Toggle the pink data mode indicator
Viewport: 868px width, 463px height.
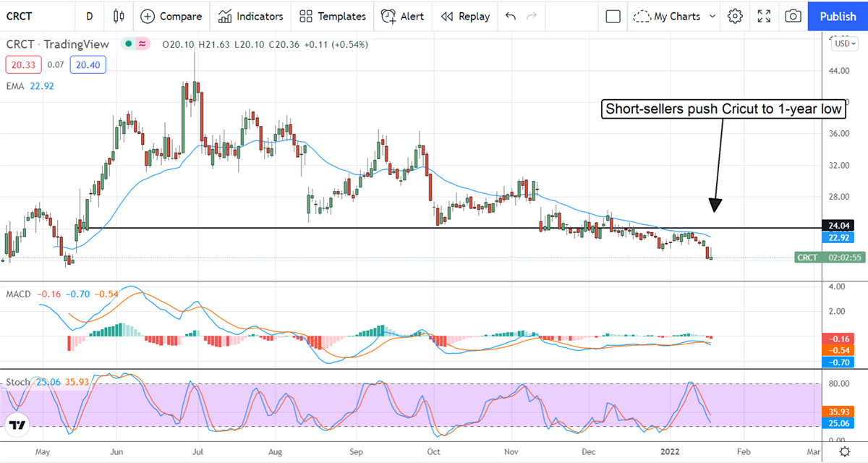[142, 44]
